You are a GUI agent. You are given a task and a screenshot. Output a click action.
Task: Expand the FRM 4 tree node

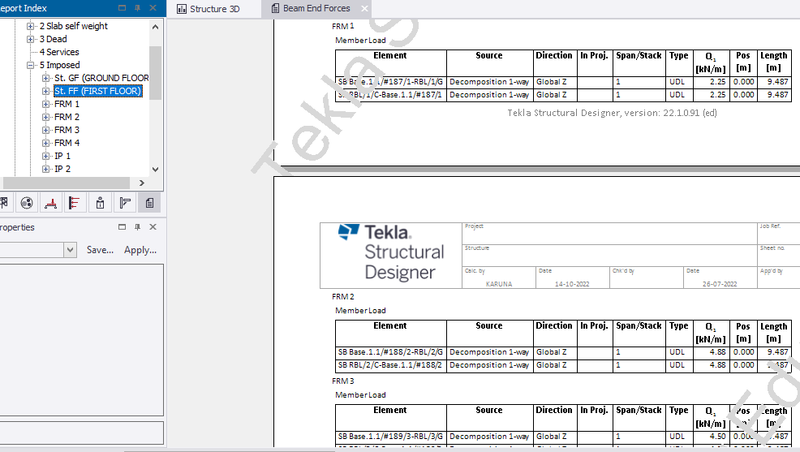click(46, 143)
